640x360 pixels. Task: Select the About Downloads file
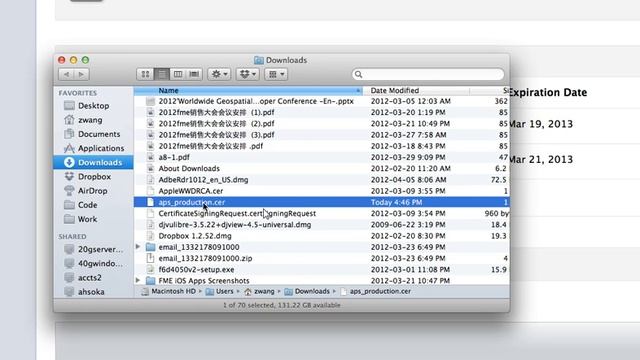tap(322, 169)
